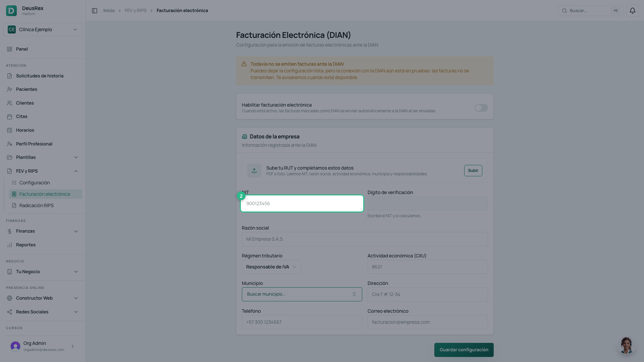Click the Correo electrónico field
644x362 pixels.
[x=428, y=322]
